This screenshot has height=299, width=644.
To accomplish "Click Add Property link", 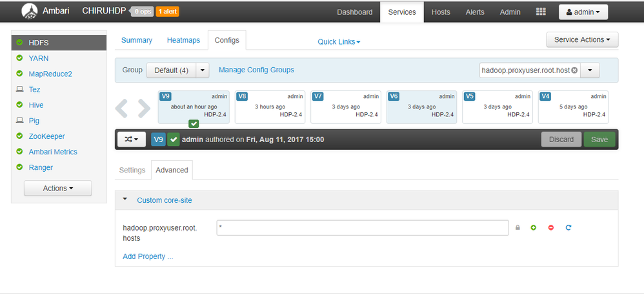I will coord(148,256).
